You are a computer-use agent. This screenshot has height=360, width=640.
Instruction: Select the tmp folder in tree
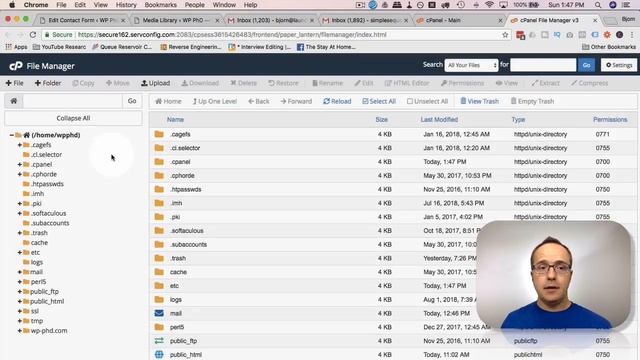point(37,321)
